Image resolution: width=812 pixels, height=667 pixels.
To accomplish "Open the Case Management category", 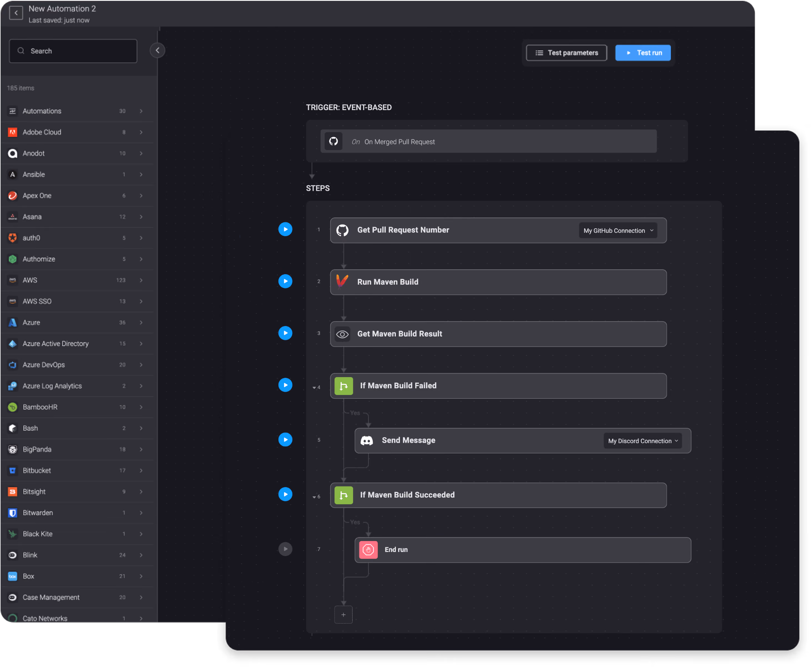I will [x=77, y=597].
